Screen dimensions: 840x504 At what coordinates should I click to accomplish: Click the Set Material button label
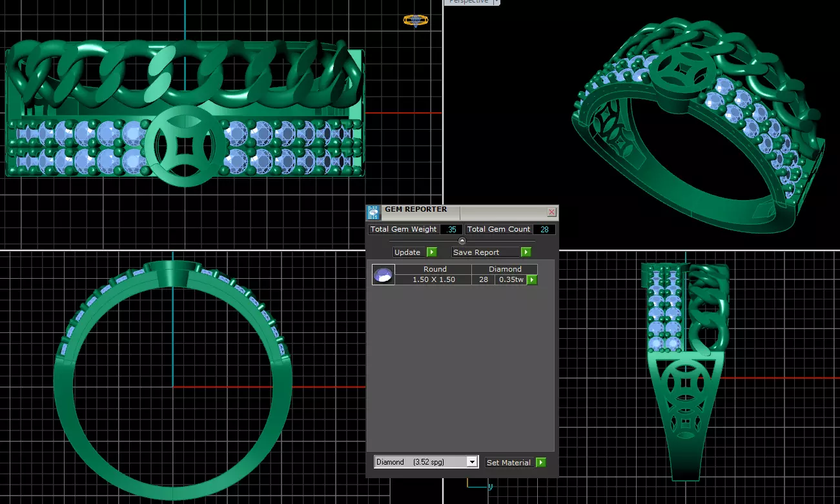510,462
